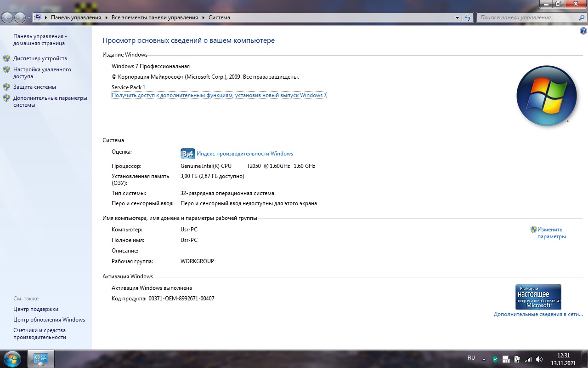
Task: Click the Windows logo image
Action: pos(546,96)
